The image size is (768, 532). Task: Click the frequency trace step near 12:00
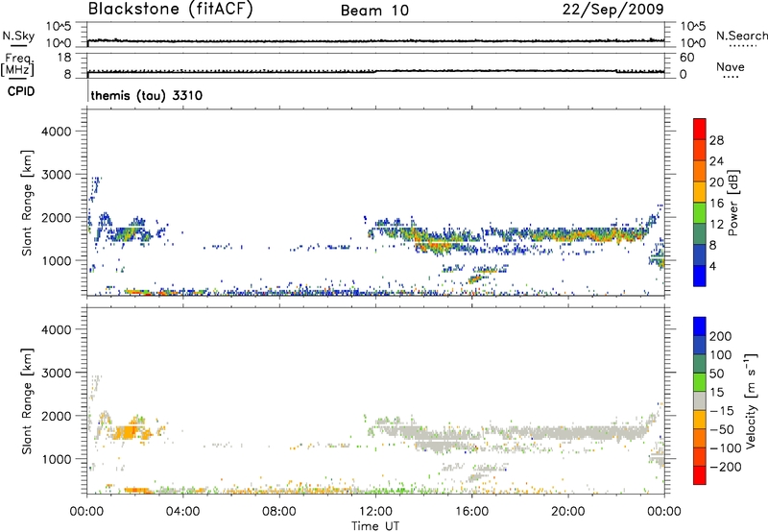(375, 71)
